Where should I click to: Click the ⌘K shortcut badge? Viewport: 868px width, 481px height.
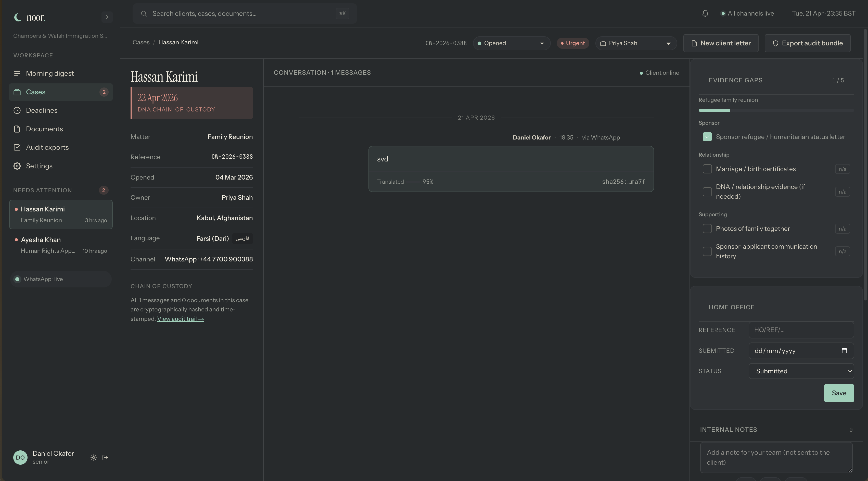pyautogui.click(x=342, y=14)
